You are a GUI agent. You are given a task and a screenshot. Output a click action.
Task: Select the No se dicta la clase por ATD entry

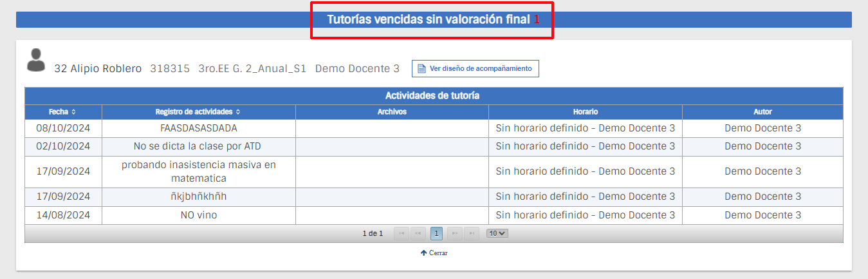197,146
